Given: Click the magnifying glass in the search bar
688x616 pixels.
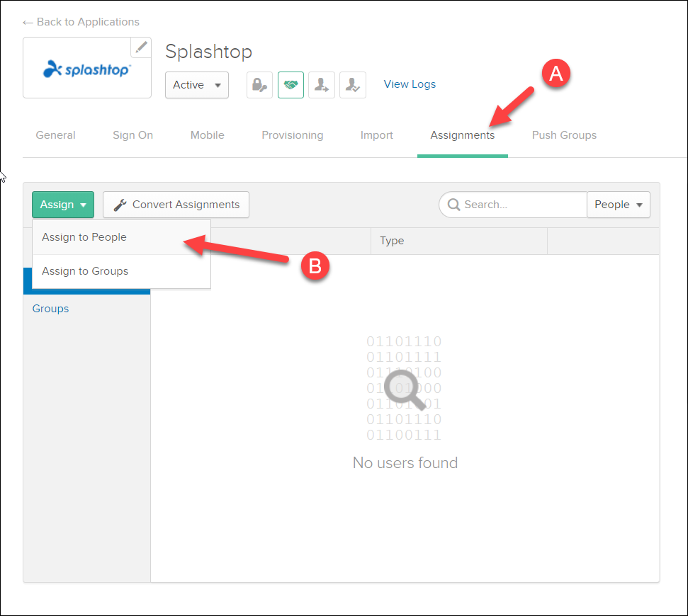Looking at the screenshot, I should pos(453,205).
